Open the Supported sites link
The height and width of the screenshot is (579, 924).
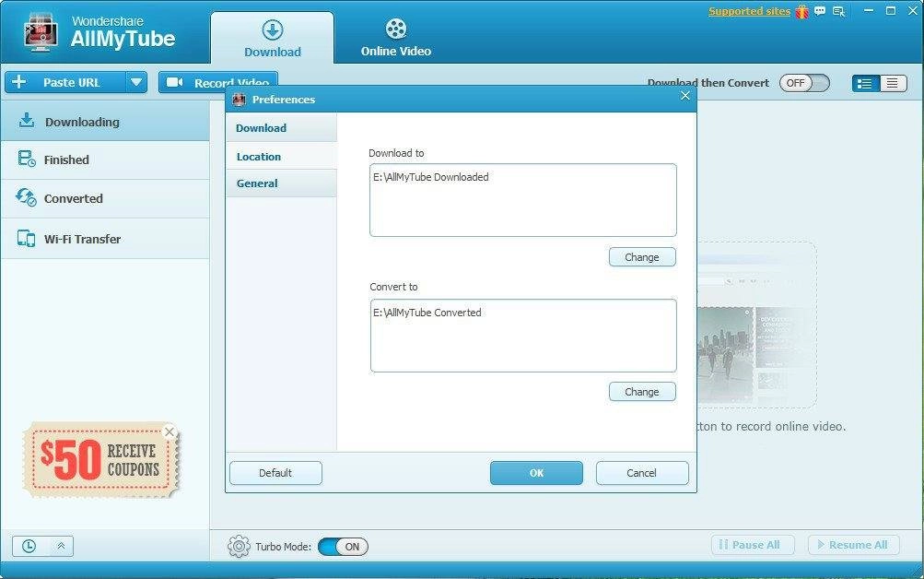click(x=749, y=11)
